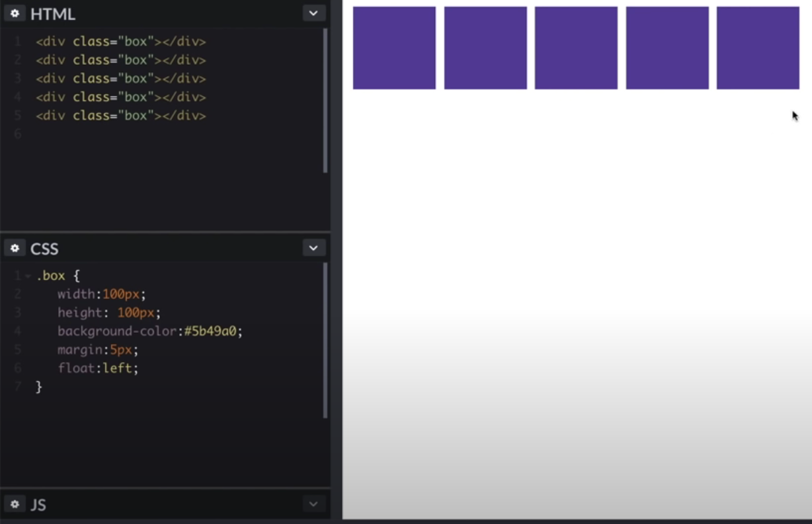This screenshot has height=524, width=812.
Task: Place cursor on the float:left line
Action: (x=98, y=368)
